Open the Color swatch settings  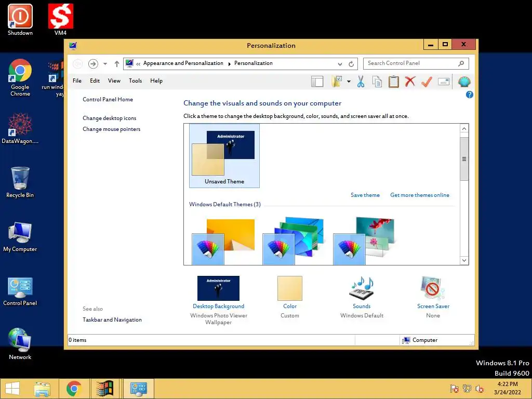(x=290, y=288)
